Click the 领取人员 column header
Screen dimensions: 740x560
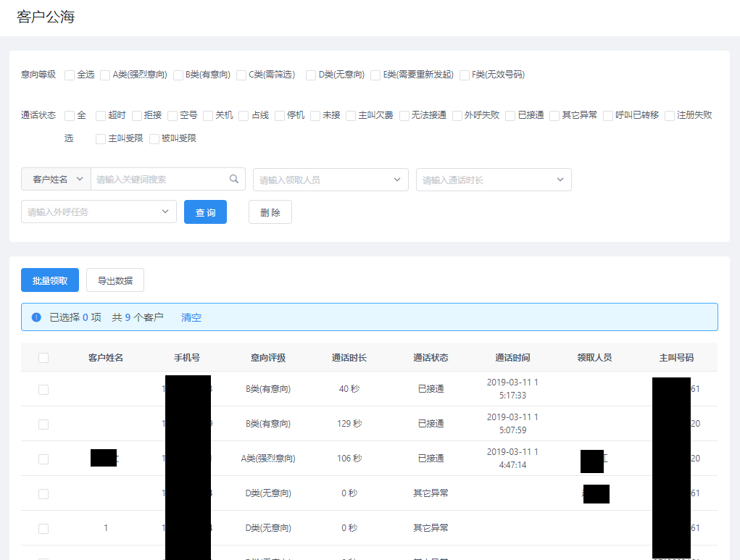[x=594, y=358]
